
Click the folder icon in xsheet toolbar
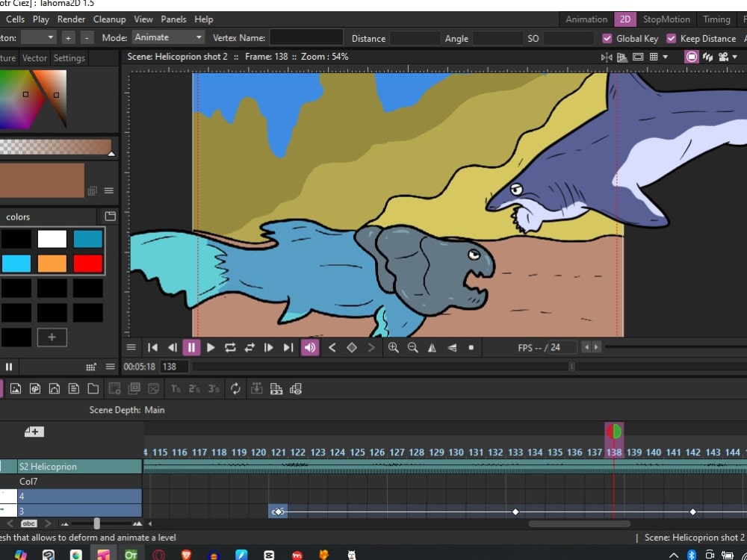pos(93,389)
